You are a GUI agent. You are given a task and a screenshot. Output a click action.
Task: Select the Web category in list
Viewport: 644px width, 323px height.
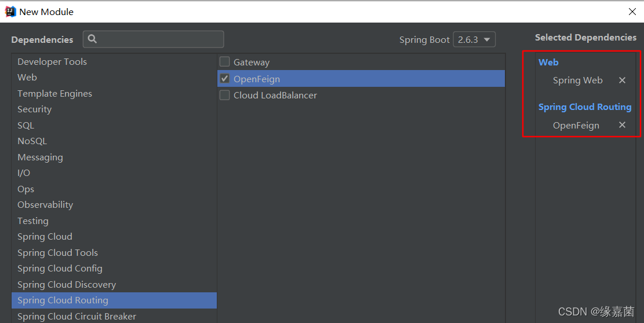[114, 78]
